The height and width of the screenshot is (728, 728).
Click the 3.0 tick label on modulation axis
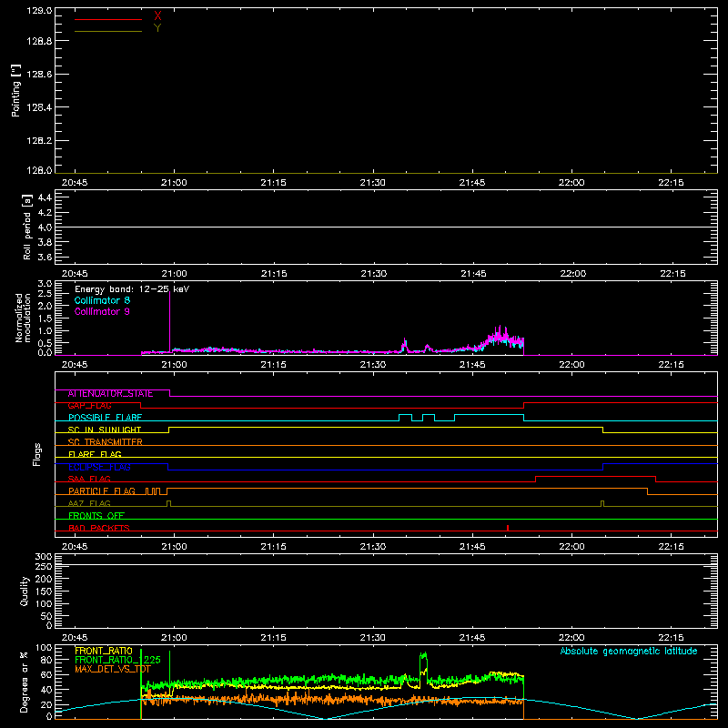pos(45,284)
